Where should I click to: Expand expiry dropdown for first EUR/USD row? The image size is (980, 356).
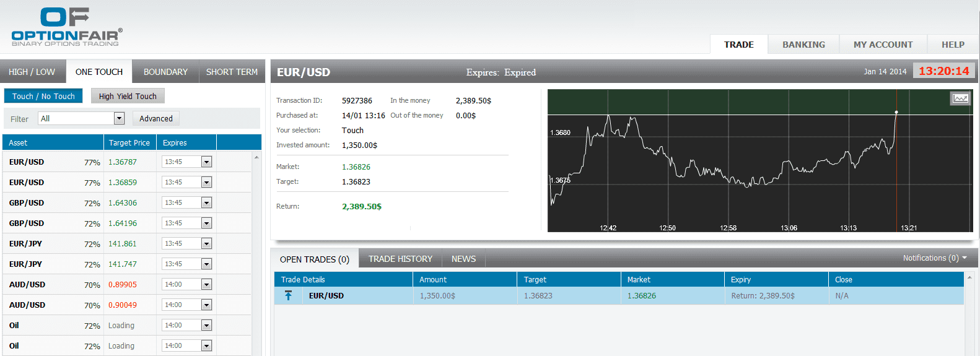coord(207,162)
